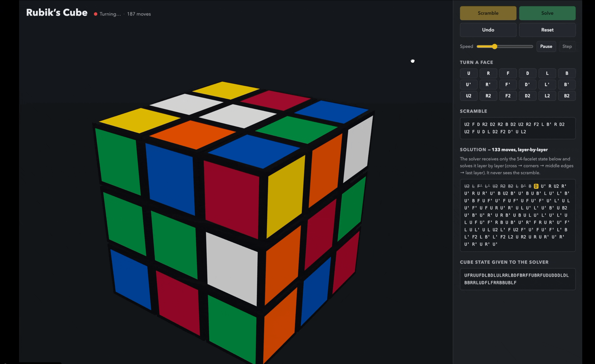The image size is (595, 364).
Task: Apply the D' counter-clockwise turn
Action: (527, 85)
